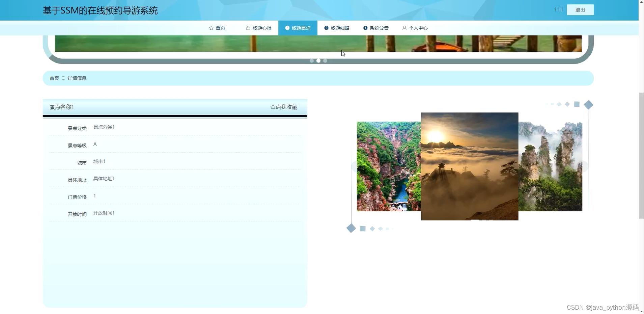644x314 pixels.
Task: Open the 首页 navigation tab
Action: 217,28
